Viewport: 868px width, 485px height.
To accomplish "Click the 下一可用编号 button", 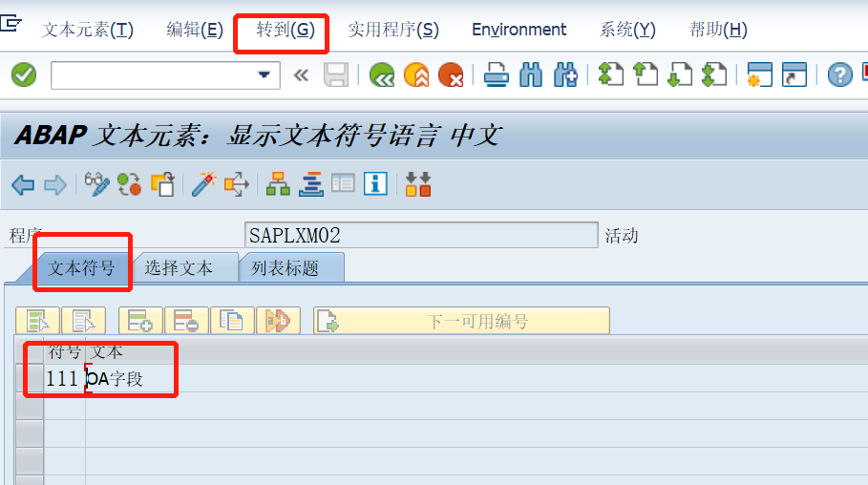I will (x=461, y=321).
